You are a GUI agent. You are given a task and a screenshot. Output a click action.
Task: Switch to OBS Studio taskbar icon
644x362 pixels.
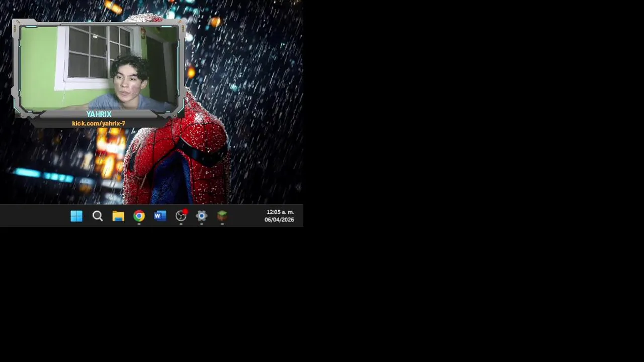[181, 216]
